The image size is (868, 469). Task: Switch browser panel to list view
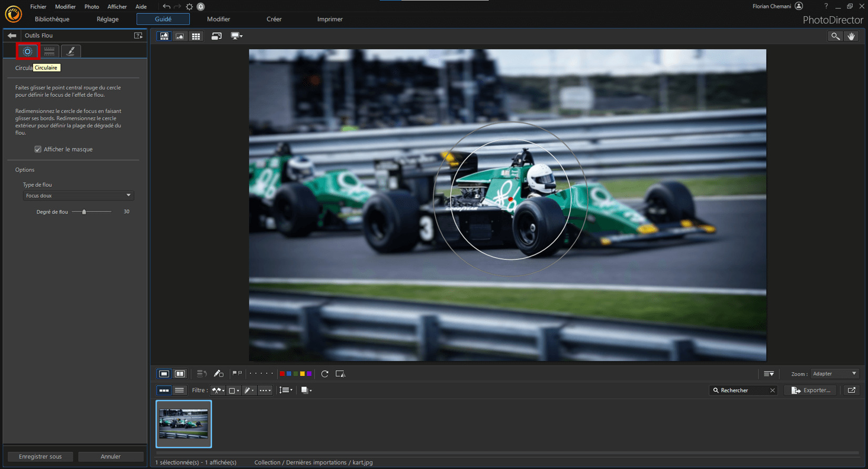click(x=179, y=390)
